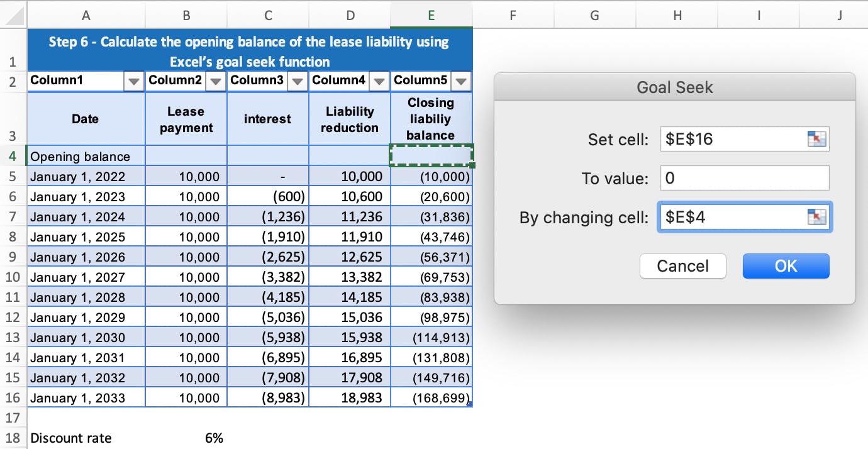
Task: Open the Column1 filter dropdown
Action: 133,81
